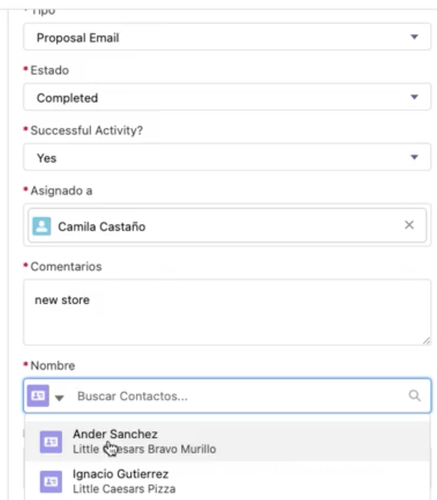Image resolution: width=437 pixels, height=500 pixels.
Task: Click the Little Caesars Pizza account text
Action: (124, 489)
